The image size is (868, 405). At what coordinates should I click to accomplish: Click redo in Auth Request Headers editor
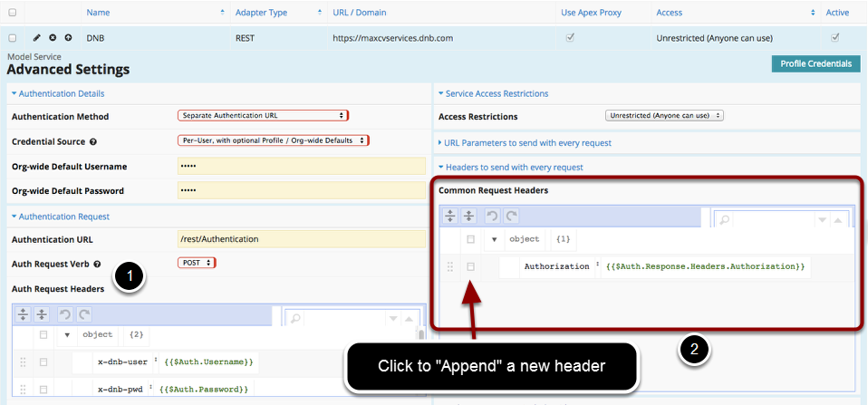83,314
